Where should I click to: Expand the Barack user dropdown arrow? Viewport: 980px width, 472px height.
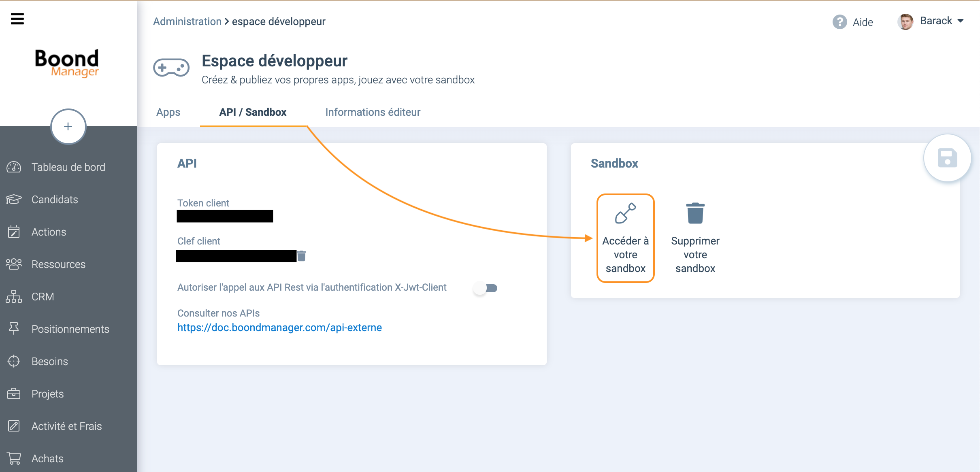[x=961, y=21]
